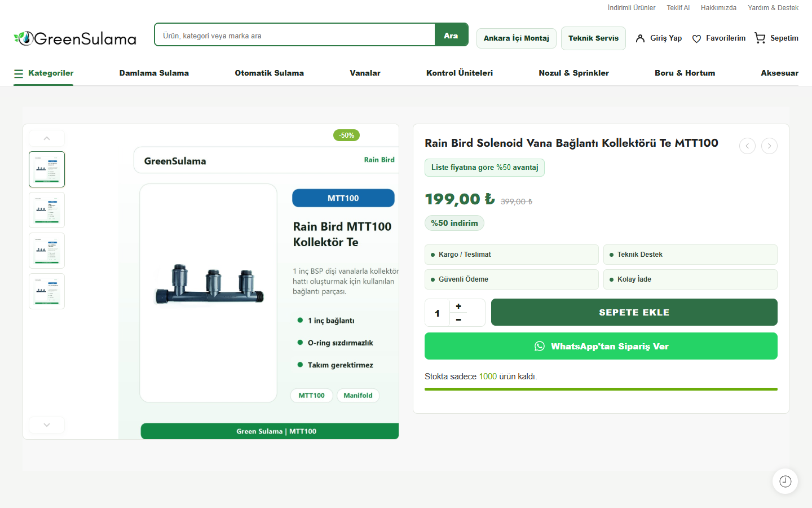Click the GreenSulama logo

click(75, 38)
